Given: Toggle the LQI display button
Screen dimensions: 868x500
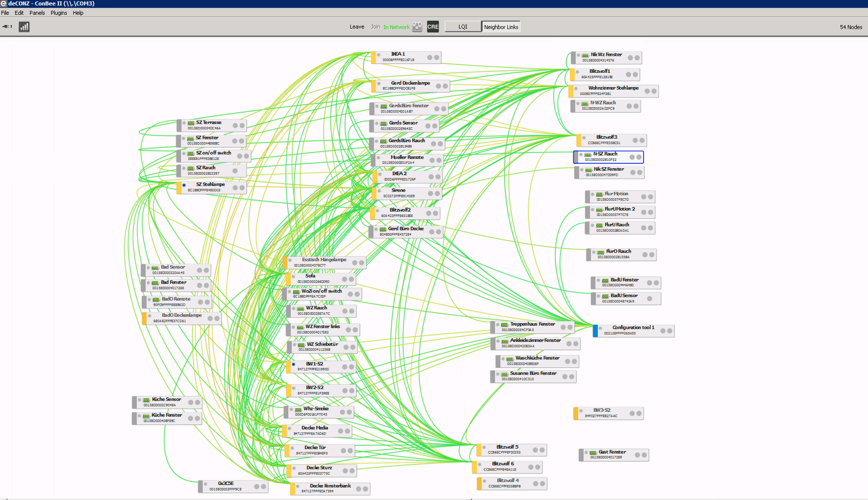Looking at the screenshot, I should coord(463,27).
